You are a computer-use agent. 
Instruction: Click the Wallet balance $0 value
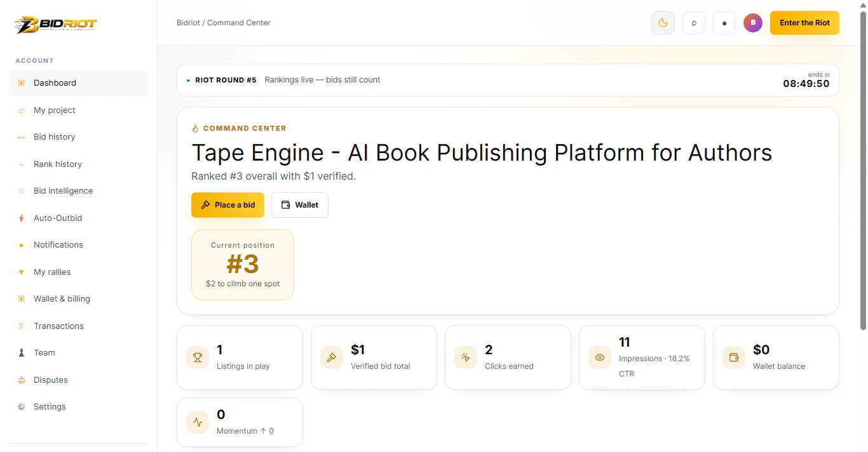tap(761, 350)
